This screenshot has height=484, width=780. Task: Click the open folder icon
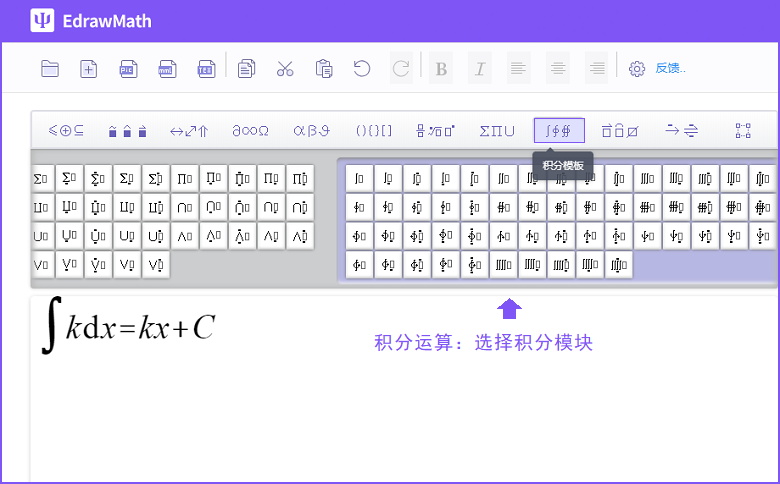(x=50, y=68)
